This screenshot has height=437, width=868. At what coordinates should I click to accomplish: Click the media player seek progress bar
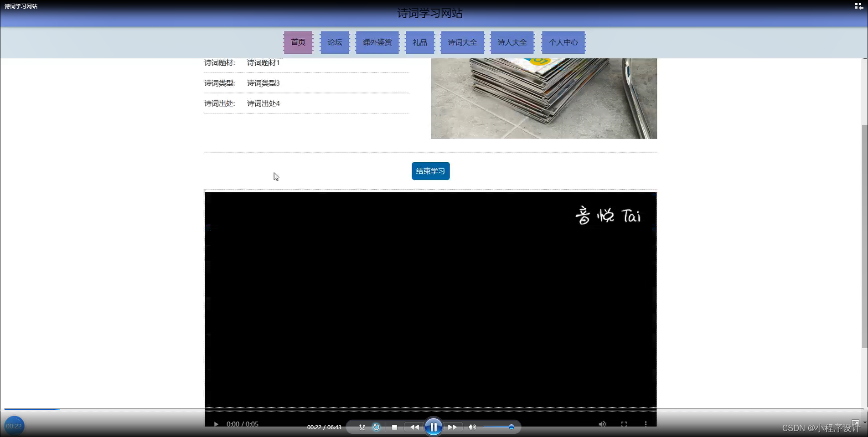(x=433, y=409)
